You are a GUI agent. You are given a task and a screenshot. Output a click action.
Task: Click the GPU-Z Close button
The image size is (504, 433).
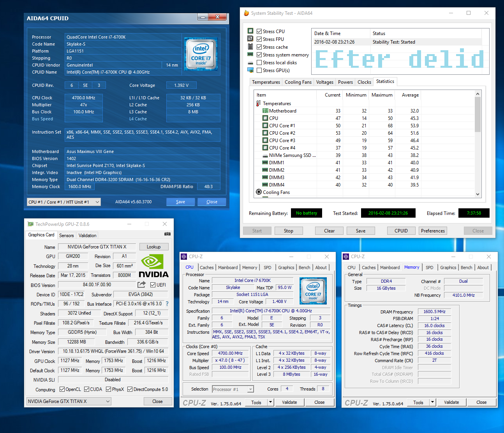point(158,401)
